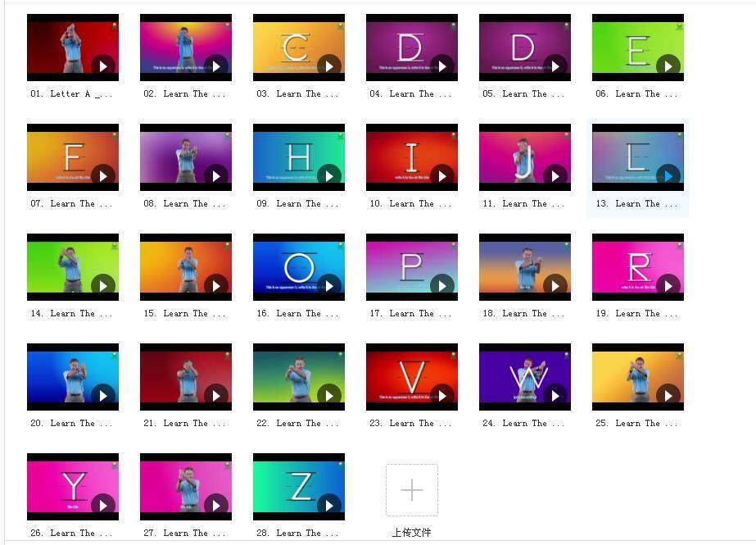The image size is (756, 545).
Task: Select file name '23. Learn The ...'
Action: tap(410, 423)
